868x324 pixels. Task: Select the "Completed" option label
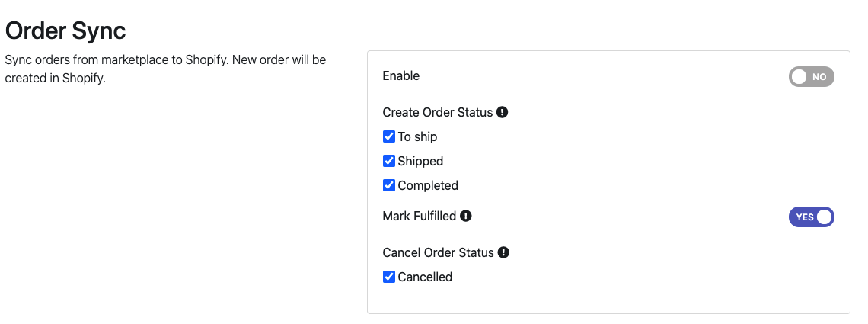coord(428,185)
